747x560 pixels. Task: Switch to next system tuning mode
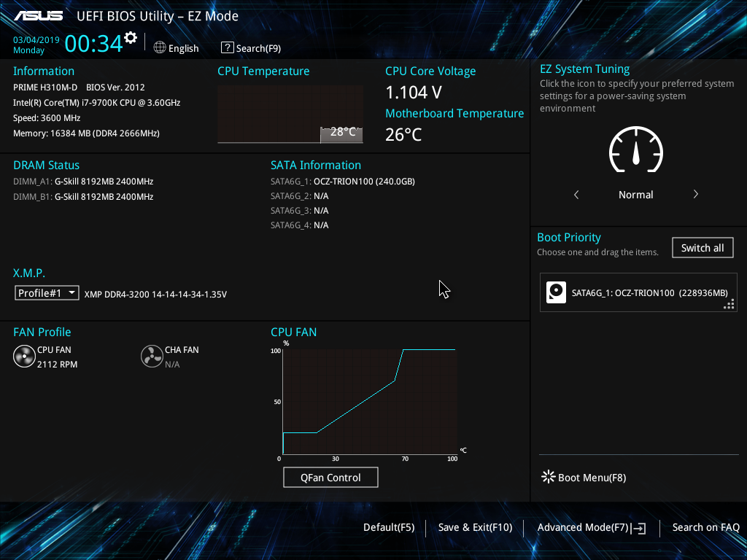(x=695, y=194)
